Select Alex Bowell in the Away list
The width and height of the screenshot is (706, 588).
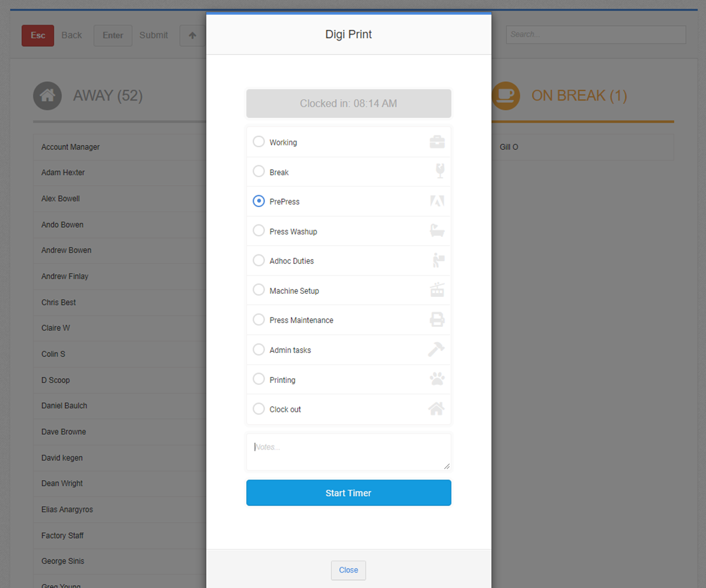120,198
